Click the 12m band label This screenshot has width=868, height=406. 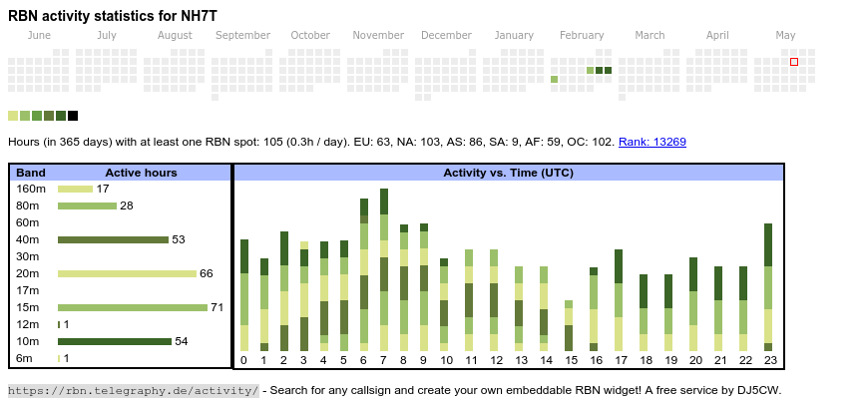pos(30,324)
